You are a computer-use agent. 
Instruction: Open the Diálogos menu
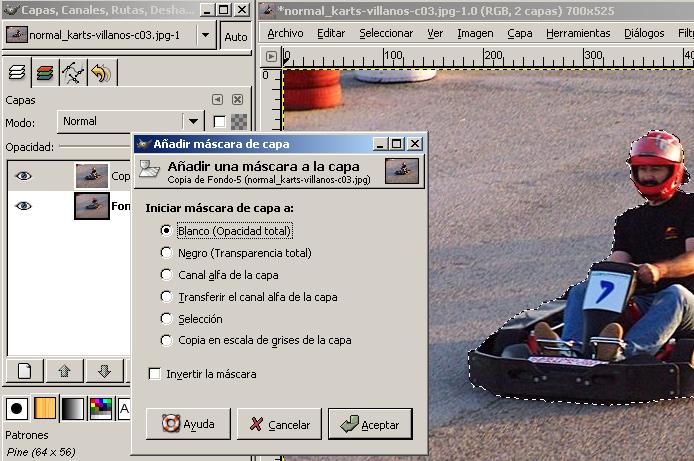click(644, 33)
